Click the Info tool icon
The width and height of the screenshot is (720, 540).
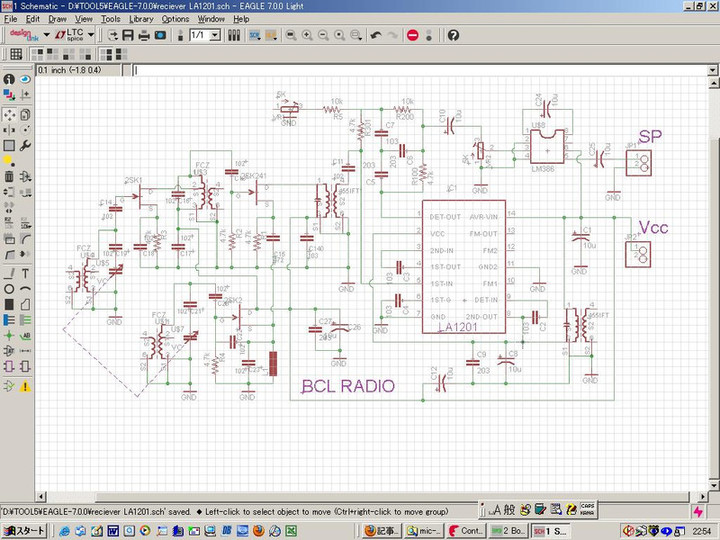coord(9,79)
